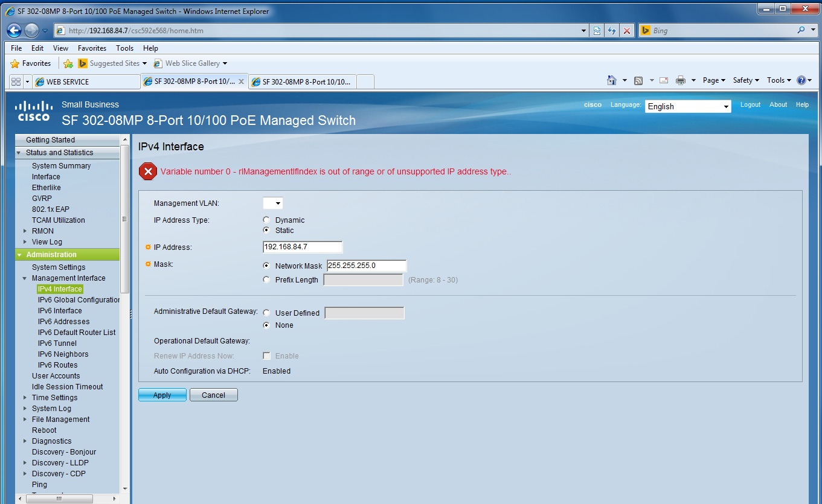Click the Compatibility View icon in address bar

coord(597,31)
